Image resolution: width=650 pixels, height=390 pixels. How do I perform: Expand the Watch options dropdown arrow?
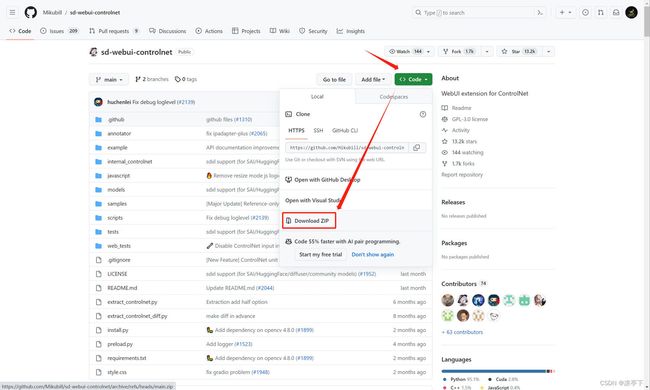pos(429,51)
